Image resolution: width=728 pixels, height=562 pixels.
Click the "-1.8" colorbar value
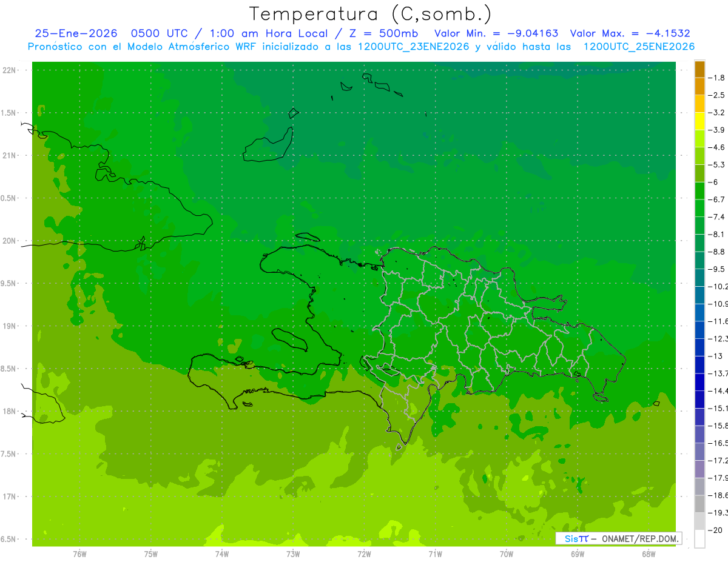point(716,78)
